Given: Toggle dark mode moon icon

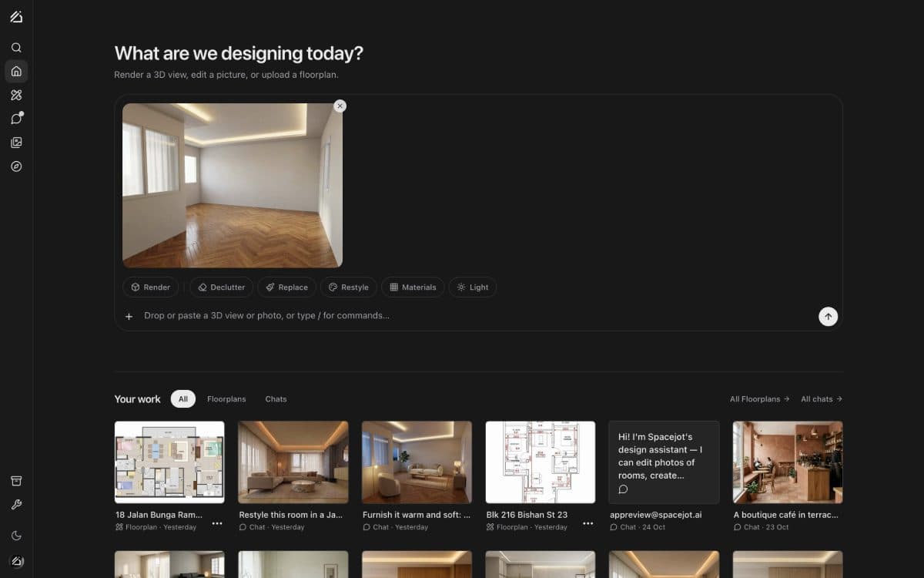Looking at the screenshot, I should [16, 536].
